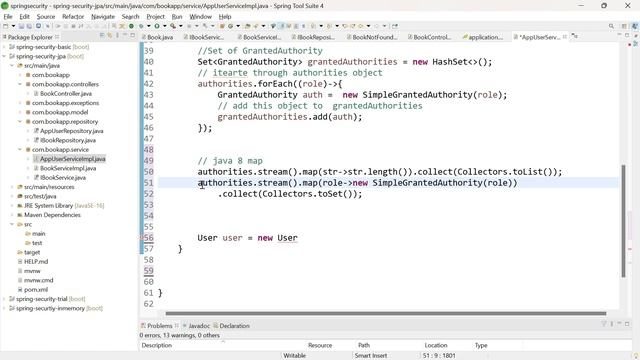
Task: Expand the Maven Dependencies node
Action: [12, 215]
